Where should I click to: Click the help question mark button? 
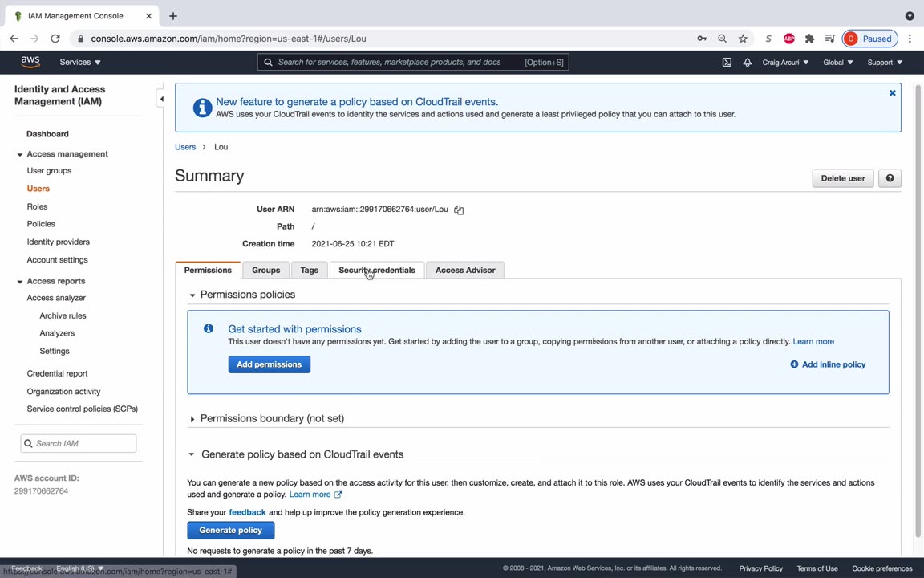890,178
